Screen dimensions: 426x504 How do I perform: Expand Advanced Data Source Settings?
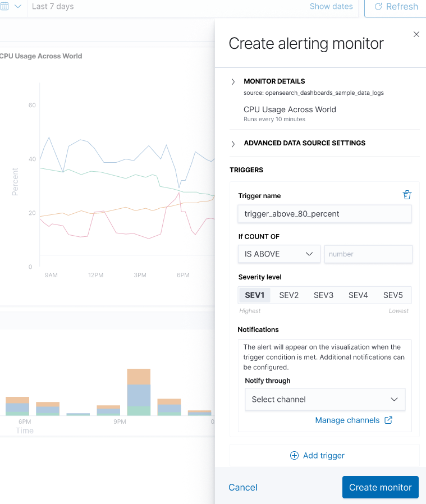click(x=232, y=143)
